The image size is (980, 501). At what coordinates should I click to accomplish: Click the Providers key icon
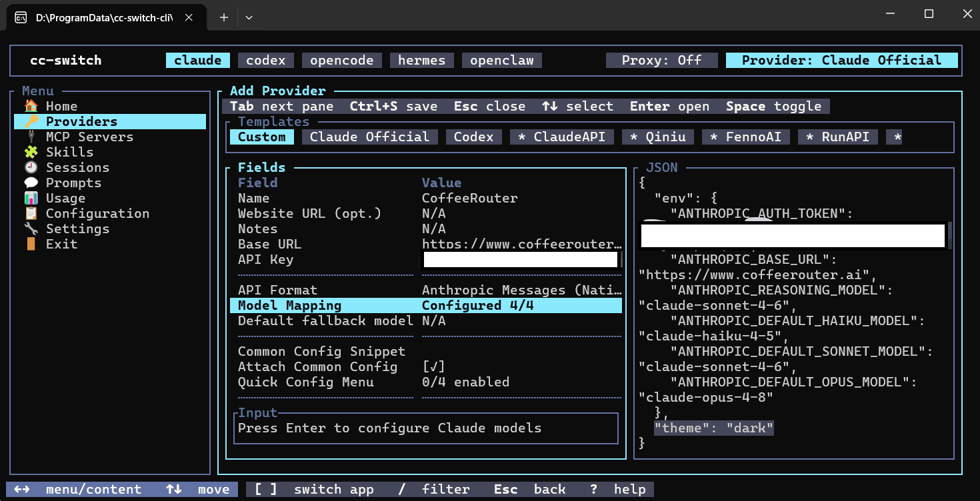point(31,121)
